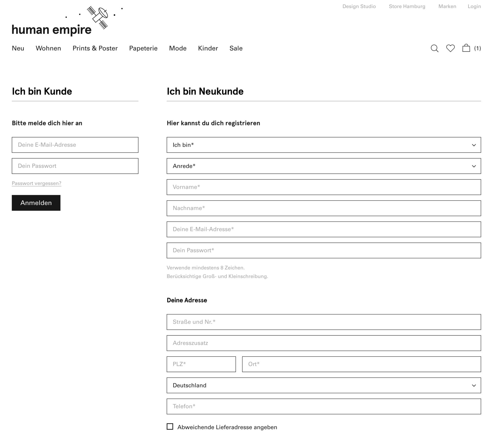The image size is (504, 439).
Task: Expand the Deutschland country dropdown
Action: 324,385
